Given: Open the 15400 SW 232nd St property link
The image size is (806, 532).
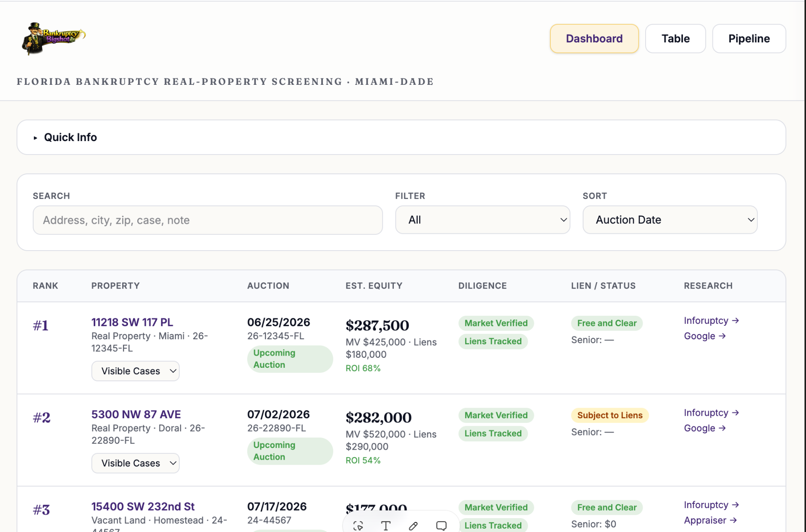Looking at the screenshot, I should coord(143,506).
